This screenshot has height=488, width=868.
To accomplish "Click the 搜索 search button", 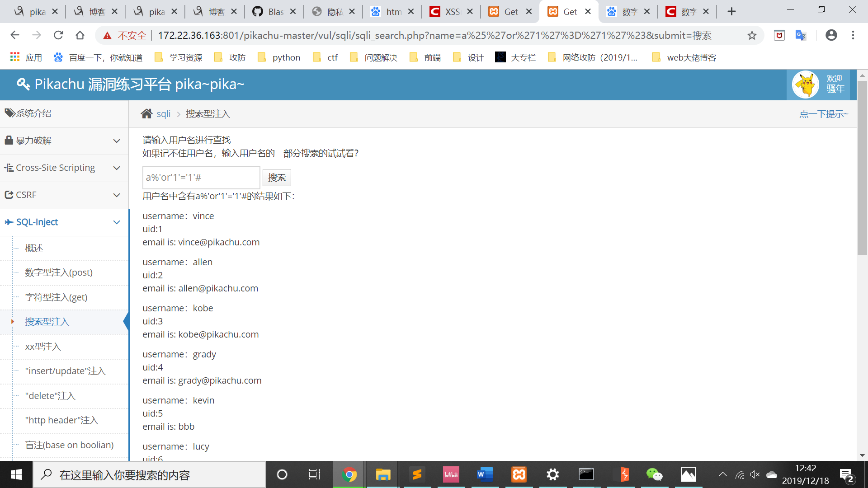I will coord(277,178).
